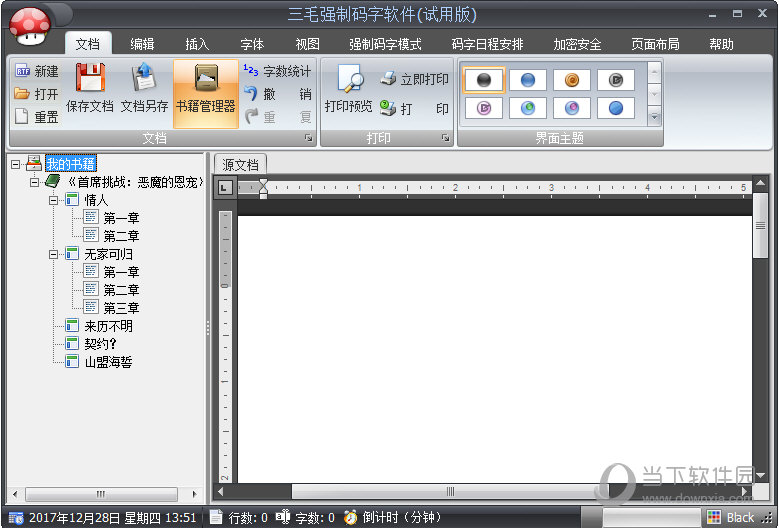This screenshot has height=528, width=779.
Task: Expand the 界面主题 gallery dropdown arrow
Action: pyautogui.click(x=655, y=117)
